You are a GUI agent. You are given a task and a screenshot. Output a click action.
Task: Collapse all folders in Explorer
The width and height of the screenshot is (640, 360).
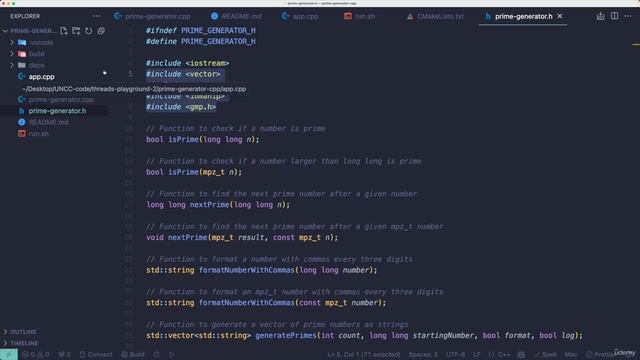coord(101,31)
